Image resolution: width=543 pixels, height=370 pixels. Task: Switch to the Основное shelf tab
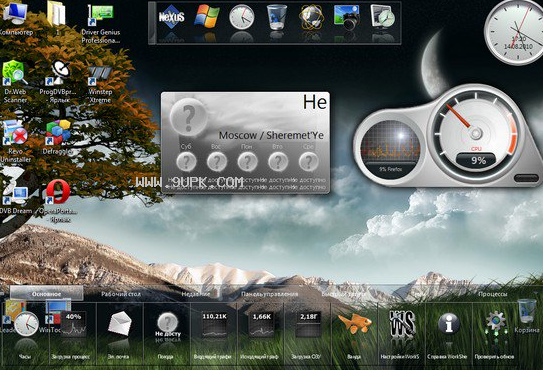pos(46,294)
